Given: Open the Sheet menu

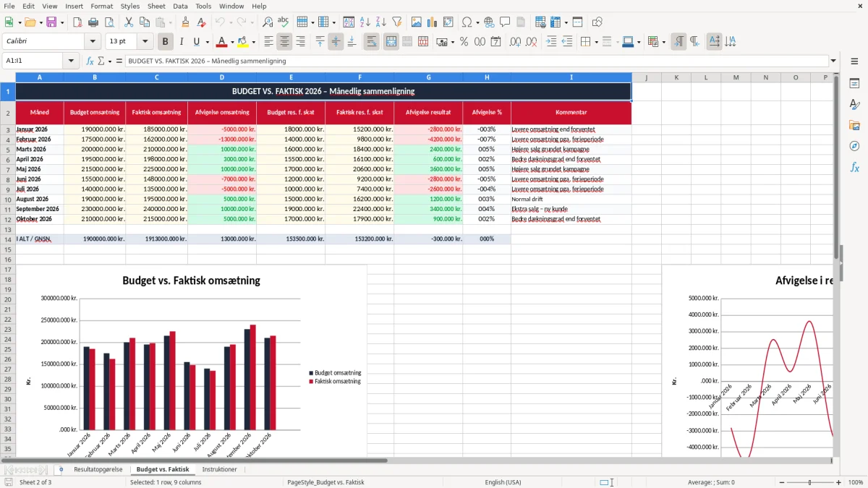Looking at the screenshot, I should click(x=156, y=6).
